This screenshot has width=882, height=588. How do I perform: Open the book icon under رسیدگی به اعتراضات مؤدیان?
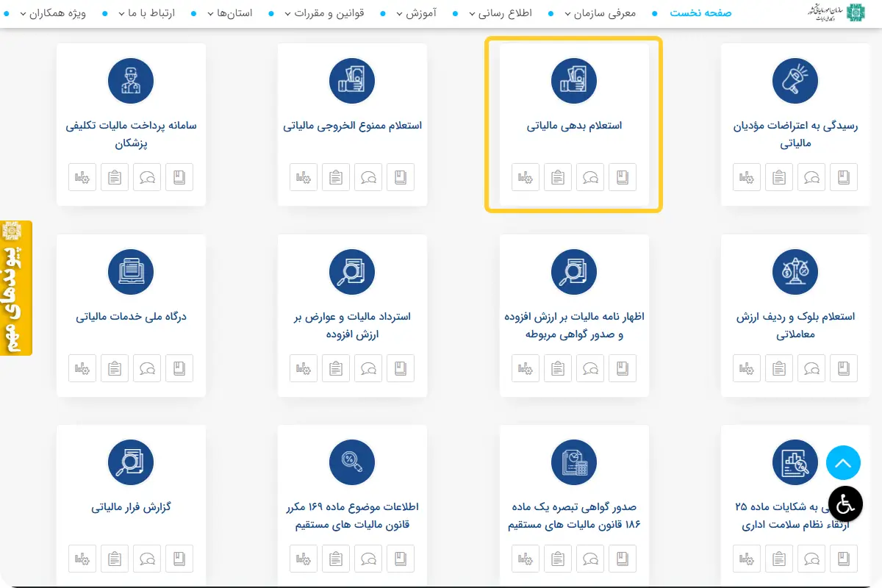click(x=844, y=177)
